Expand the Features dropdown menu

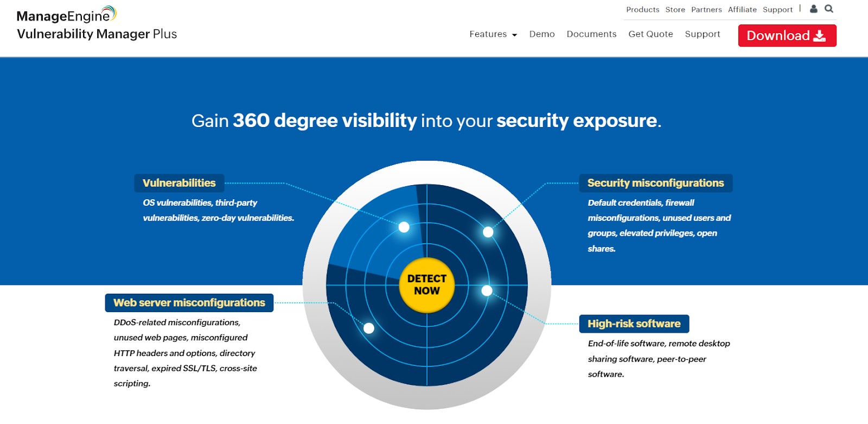493,34
